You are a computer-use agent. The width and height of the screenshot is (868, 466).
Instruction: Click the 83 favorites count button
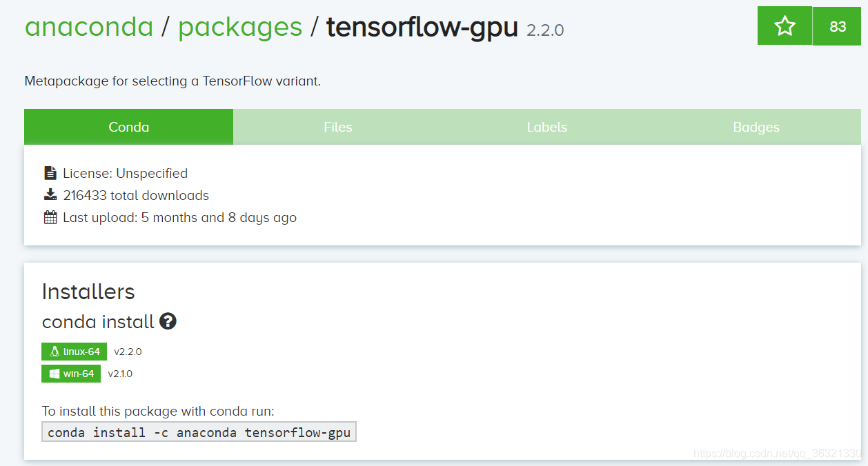[838, 26]
